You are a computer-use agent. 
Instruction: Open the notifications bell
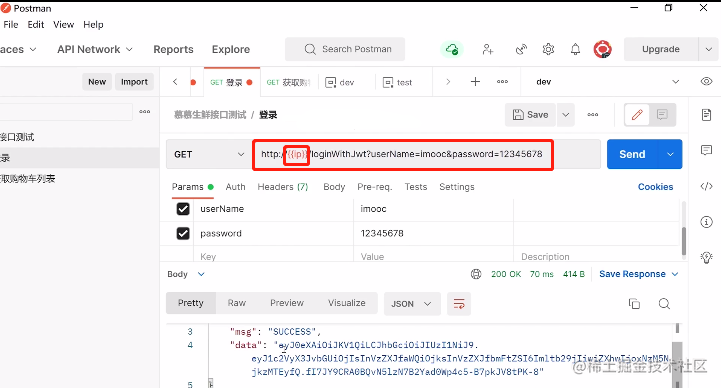point(575,49)
